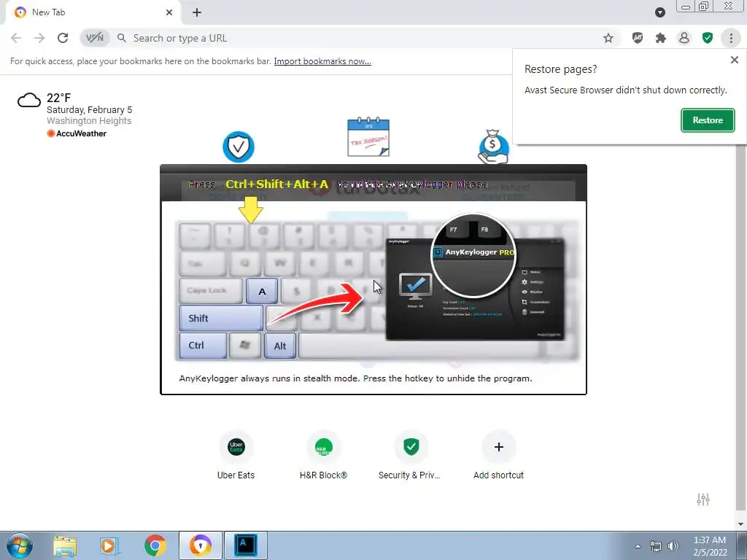Switch to Avast Secure Browser taskbar button
This screenshot has width=747, height=560.
(x=200, y=545)
